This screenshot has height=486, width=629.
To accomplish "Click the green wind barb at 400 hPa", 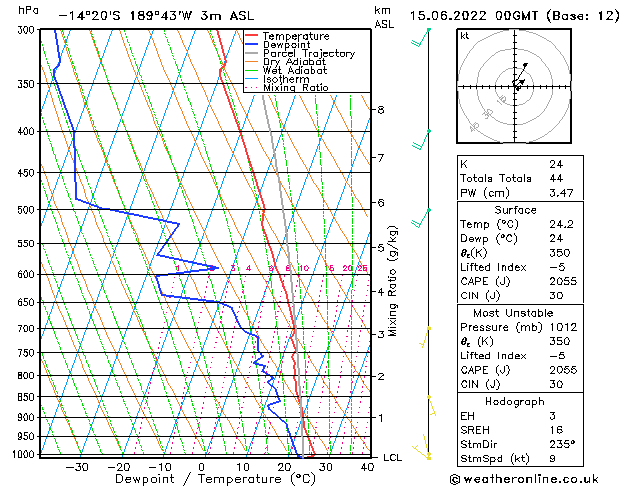I will pos(420,140).
